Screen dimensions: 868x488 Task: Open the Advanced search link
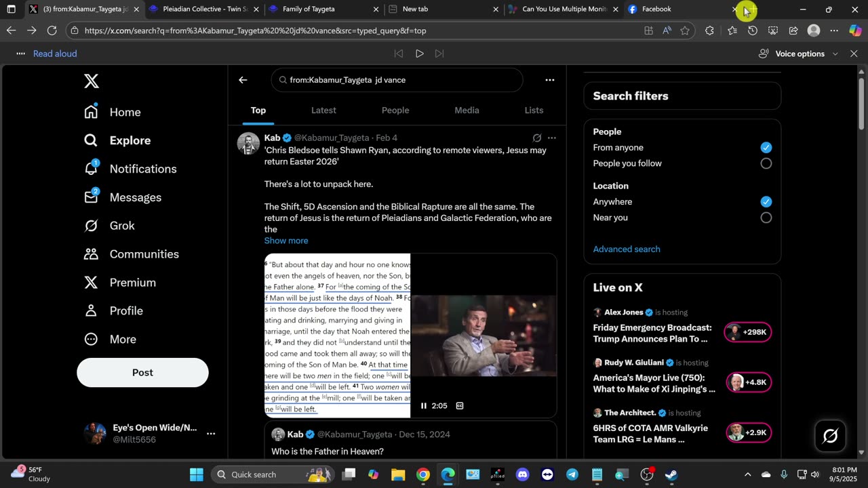pos(627,249)
